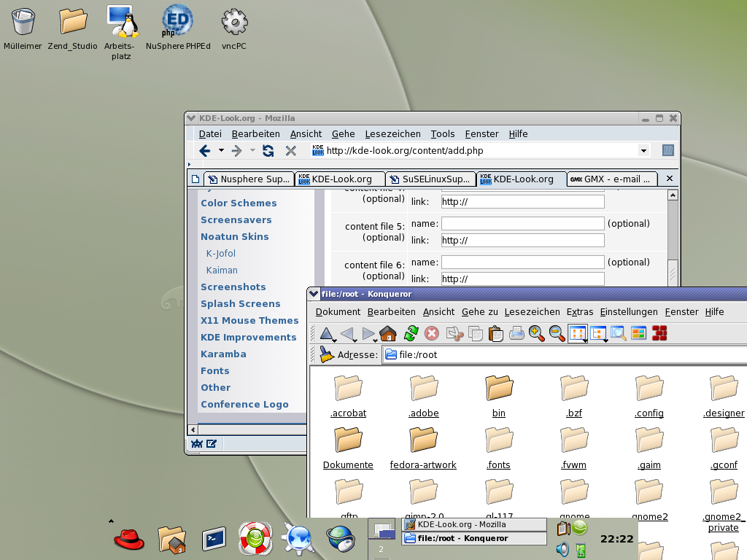
Task: Click the life preserver help icon in panel
Action: [x=255, y=539]
